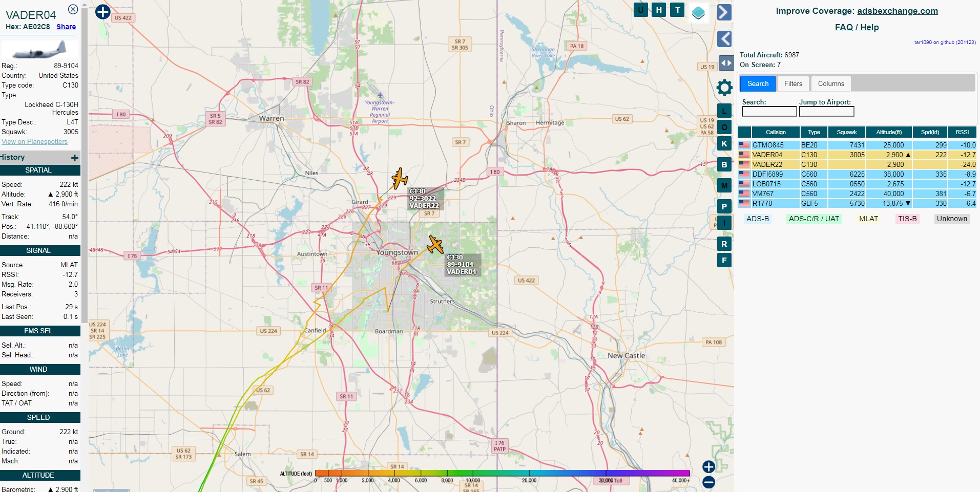The height and width of the screenshot is (492, 980).
Task: Click the ADS-C/R / UAT legend swatch
Action: click(x=814, y=219)
